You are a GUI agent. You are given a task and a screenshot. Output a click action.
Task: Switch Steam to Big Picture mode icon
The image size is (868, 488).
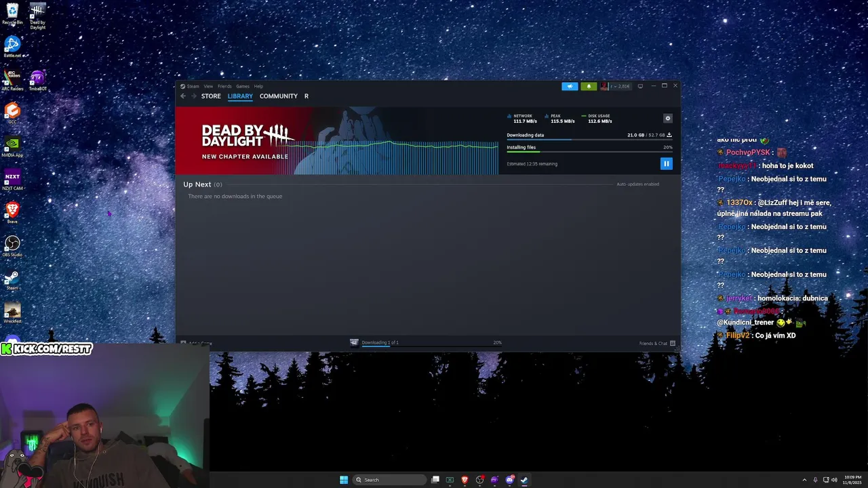(640, 86)
